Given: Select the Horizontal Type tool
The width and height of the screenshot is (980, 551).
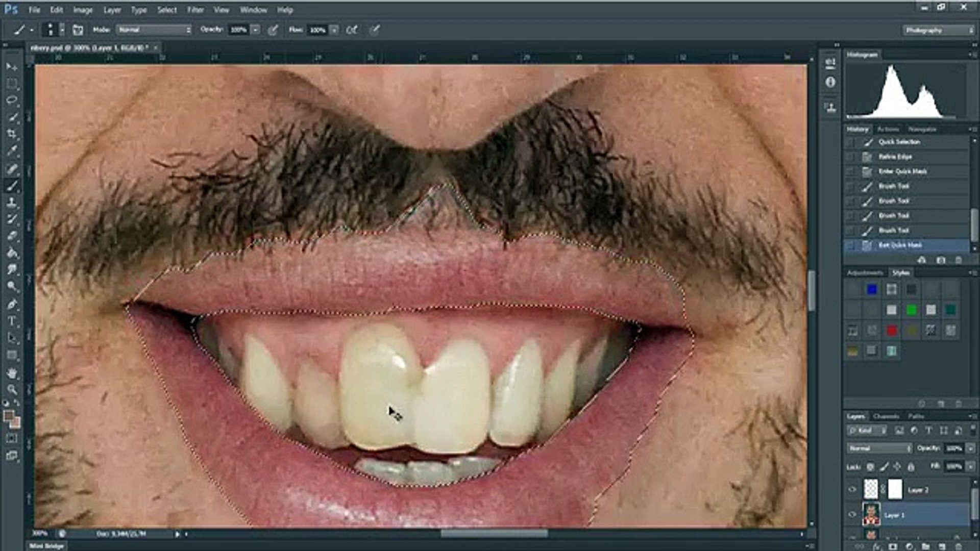Looking at the screenshot, I should pos(12,321).
